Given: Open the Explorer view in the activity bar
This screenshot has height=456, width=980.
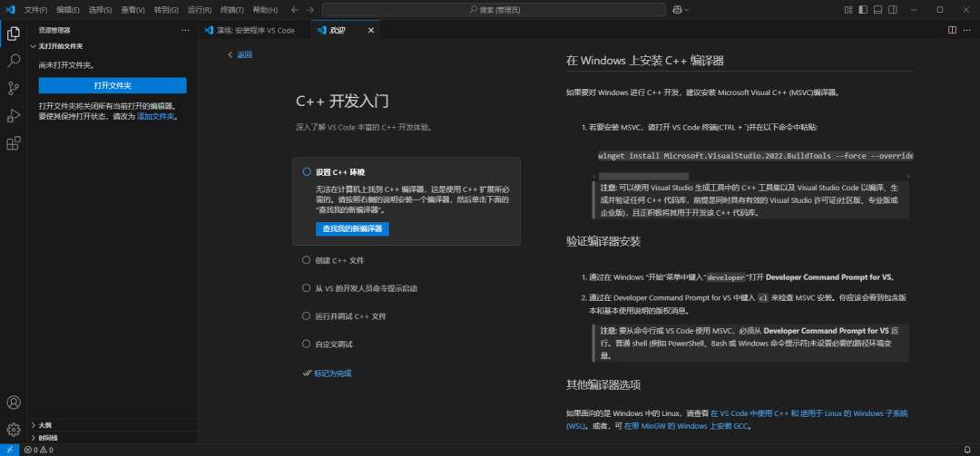Looking at the screenshot, I should [x=13, y=34].
